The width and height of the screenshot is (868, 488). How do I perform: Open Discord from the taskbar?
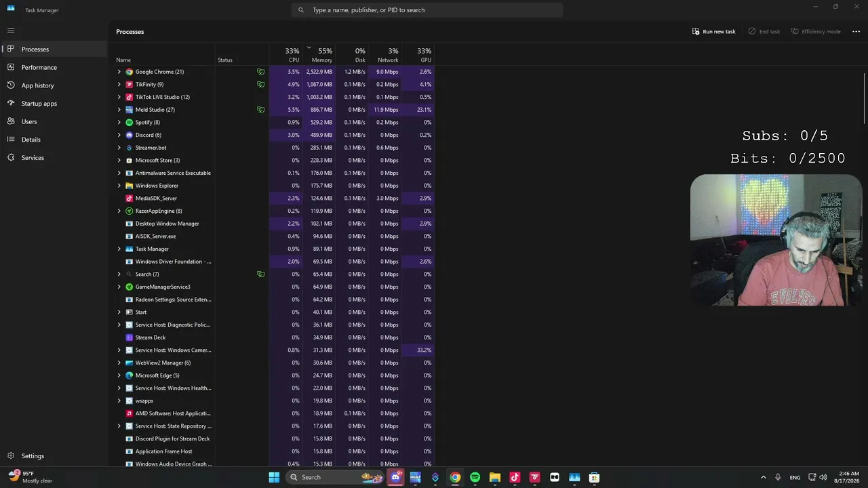(396, 477)
